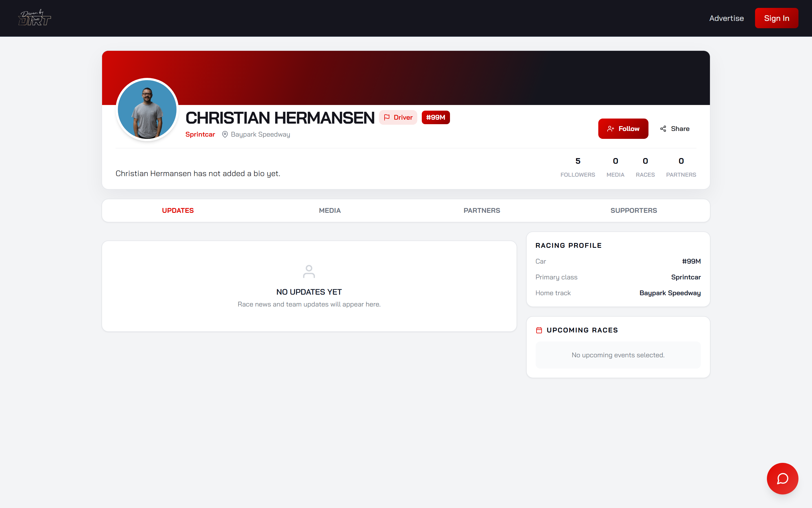812x508 pixels.
Task: Switch to the Updates tab
Action: (x=178, y=210)
